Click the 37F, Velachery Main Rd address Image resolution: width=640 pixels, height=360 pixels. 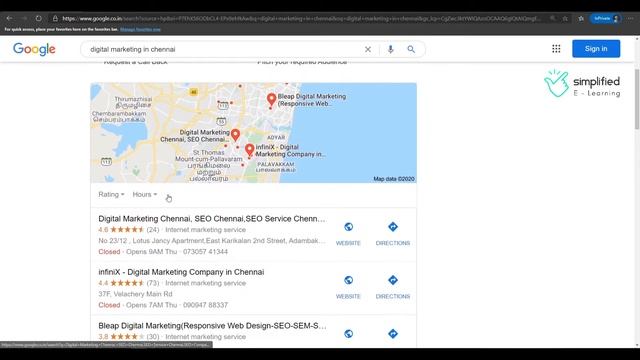135,294
